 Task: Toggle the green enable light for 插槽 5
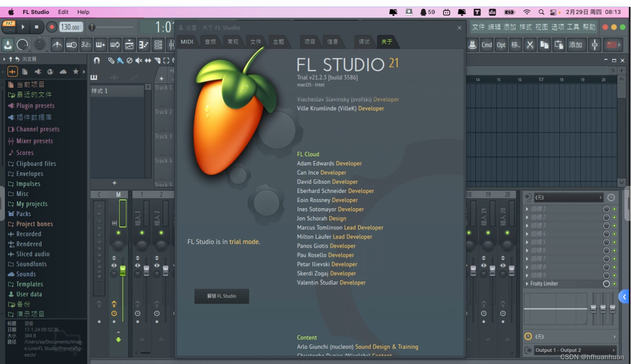pos(614,242)
